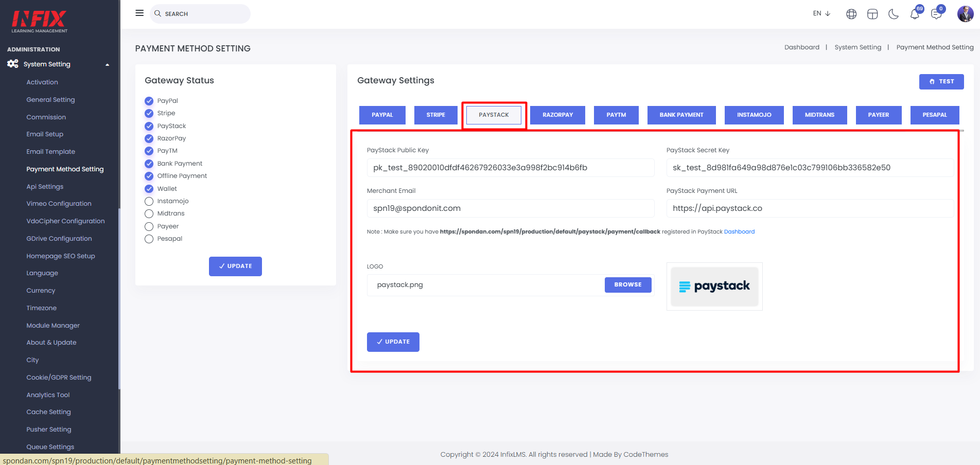Click BROWSE to choose logo file
The height and width of the screenshot is (465, 980).
coord(628,284)
